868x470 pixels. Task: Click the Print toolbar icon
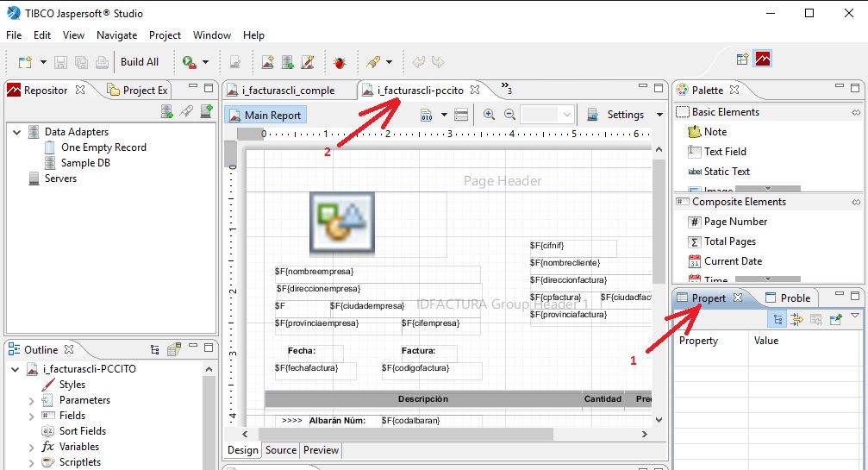(x=102, y=62)
